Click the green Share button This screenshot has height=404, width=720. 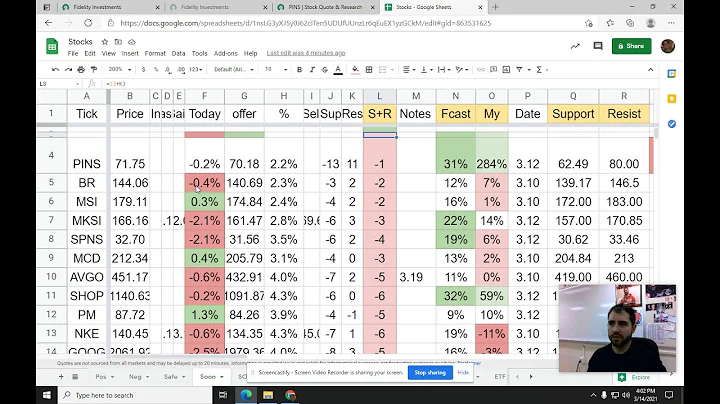coord(631,46)
